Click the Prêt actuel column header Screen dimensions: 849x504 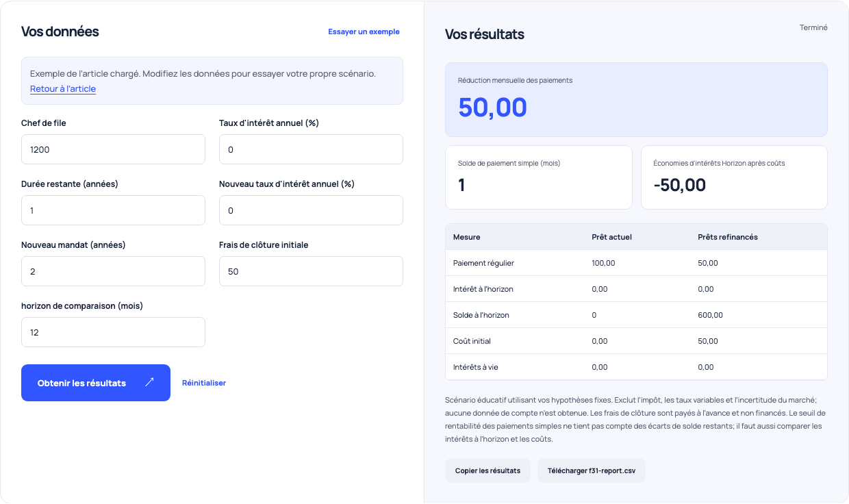point(611,237)
